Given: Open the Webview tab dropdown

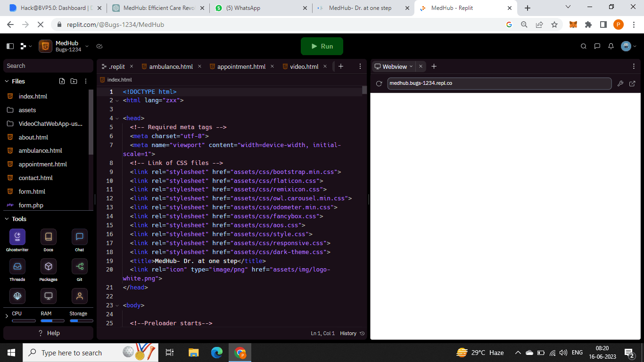Looking at the screenshot, I should [411, 66].
